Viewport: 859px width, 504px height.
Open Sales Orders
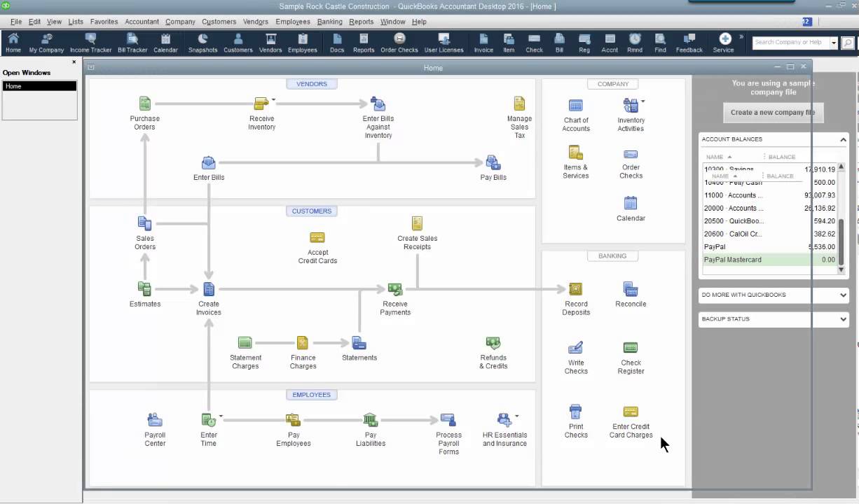click(x=144, y=223)
